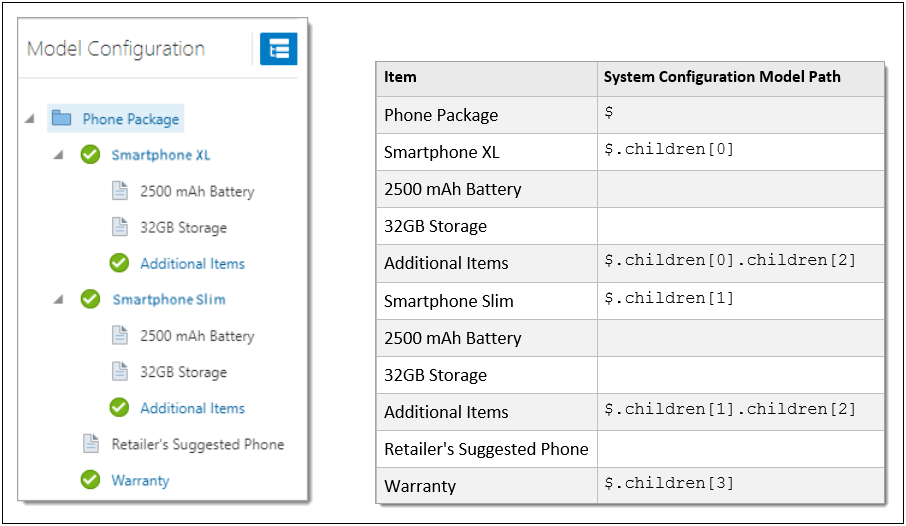The height and width of the screenshot is (526, 906).
Task: Click the Model Configuration panel title
Action: click(x=116, y=49)
